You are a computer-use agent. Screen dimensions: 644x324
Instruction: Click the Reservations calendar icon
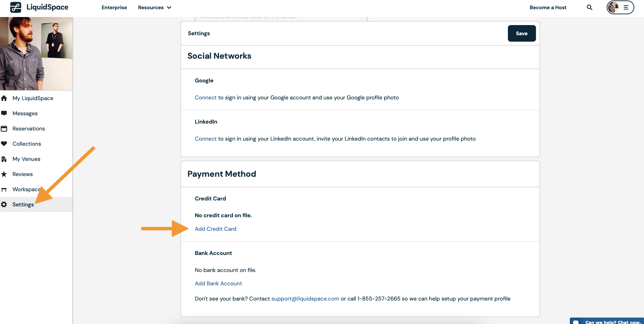tap(4, 128)
